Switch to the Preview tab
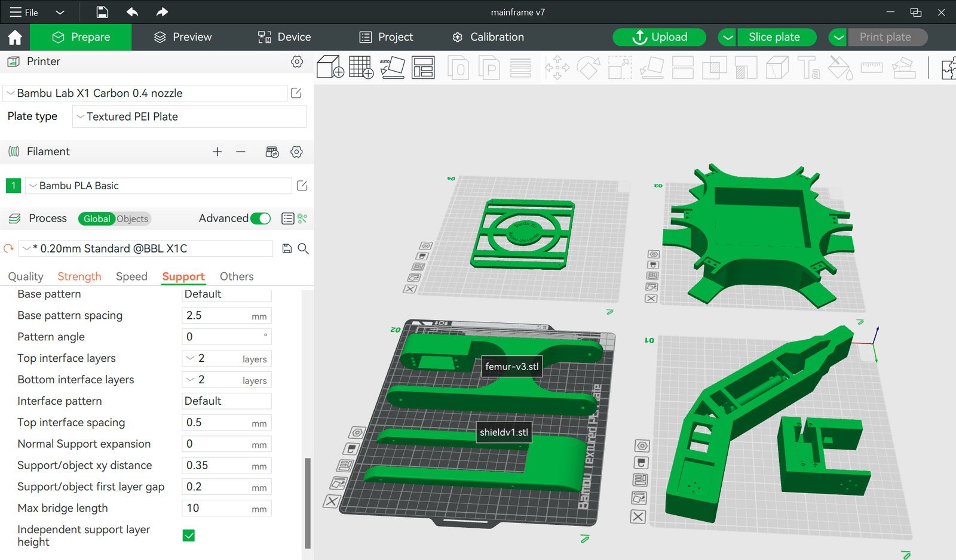Image resolution: width=956 pixels, height=560 pixels. tap(182, 37)
